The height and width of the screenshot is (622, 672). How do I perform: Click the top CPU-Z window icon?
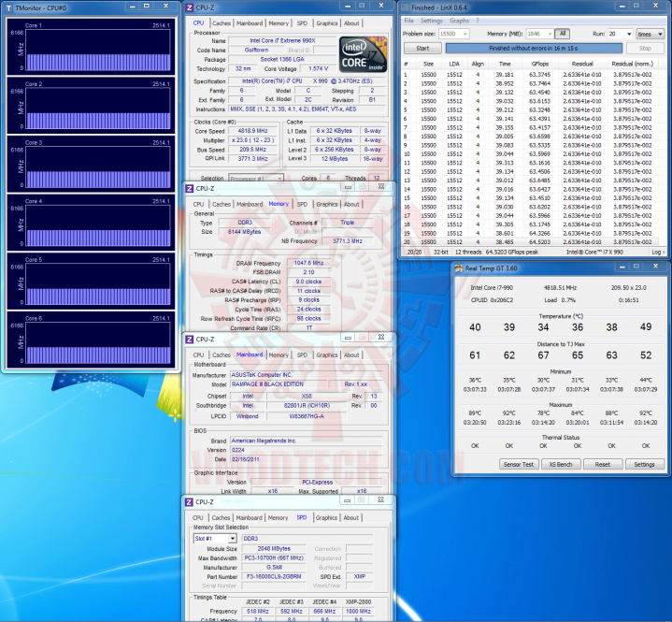pos(190,7)
